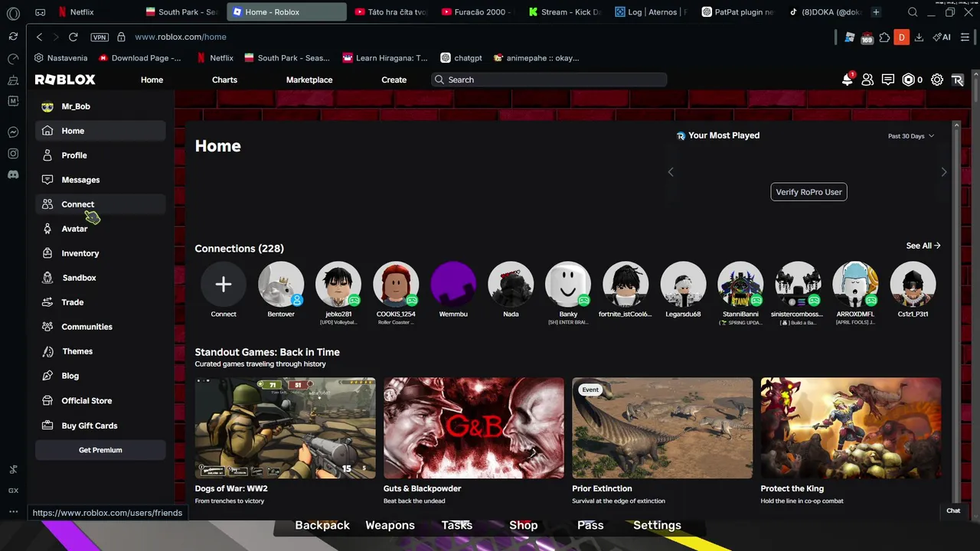
Task: Open jebko281's avatar in connections
Action: [x=338, y=285]
